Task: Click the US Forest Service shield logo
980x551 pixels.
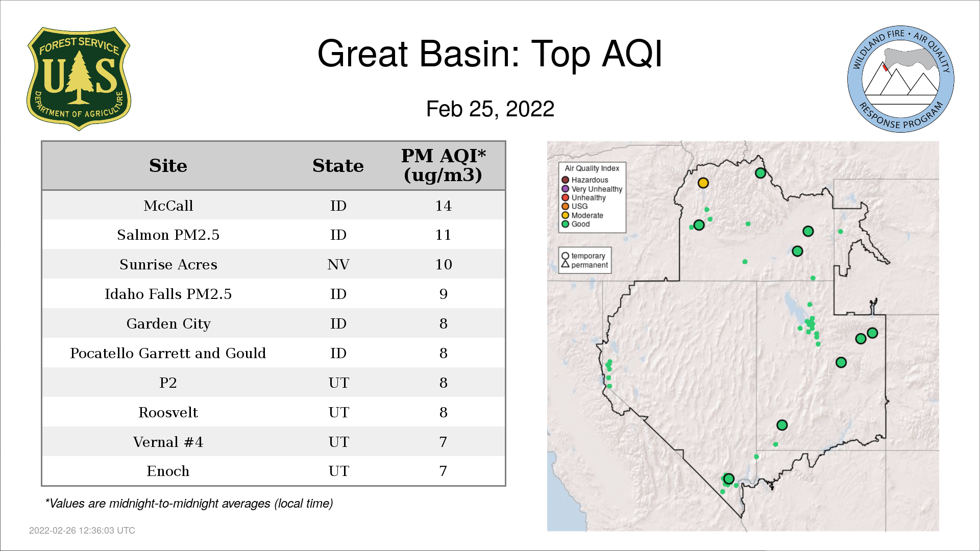Action: [x=79, y=79]
